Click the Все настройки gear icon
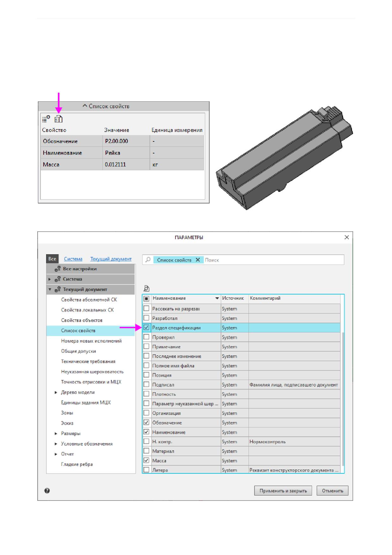Screen dimensions: 392x555 click(x=58, y=269)
